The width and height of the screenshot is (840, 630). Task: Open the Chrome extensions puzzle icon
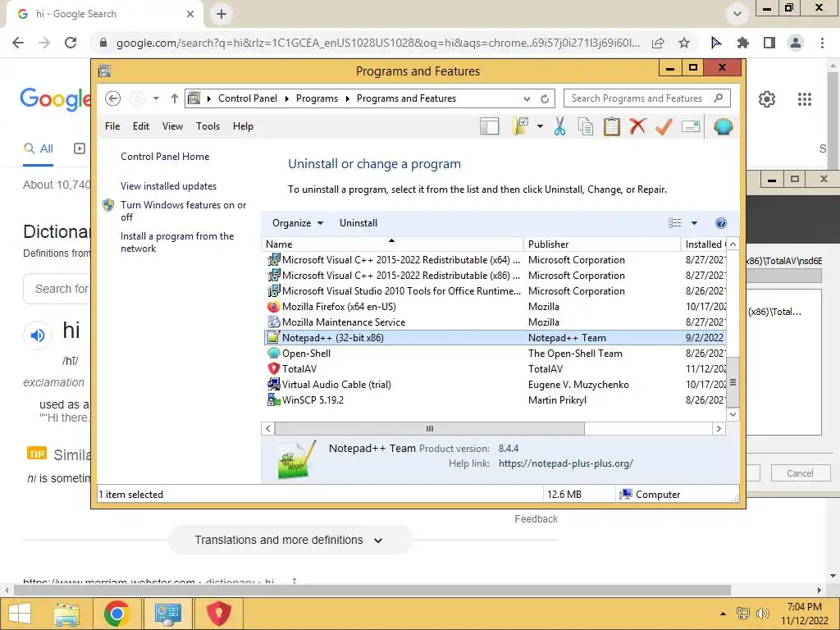[x=742, y=43]
